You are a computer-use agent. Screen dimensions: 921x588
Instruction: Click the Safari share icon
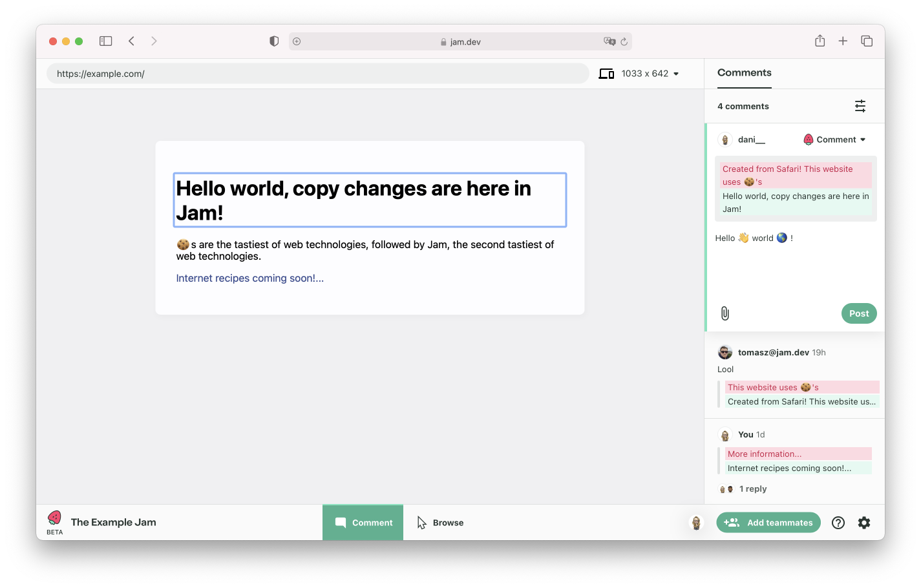coord(820,41)
